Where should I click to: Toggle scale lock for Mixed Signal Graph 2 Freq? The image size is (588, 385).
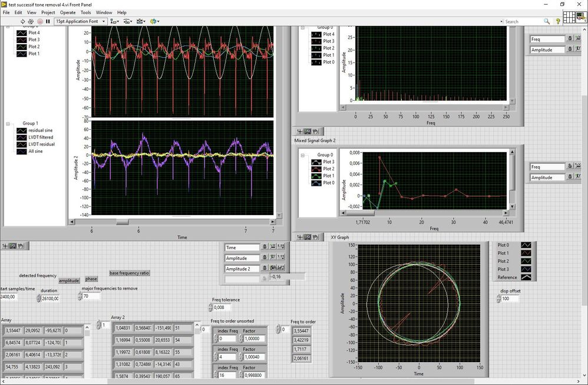(x=570, y=166)
